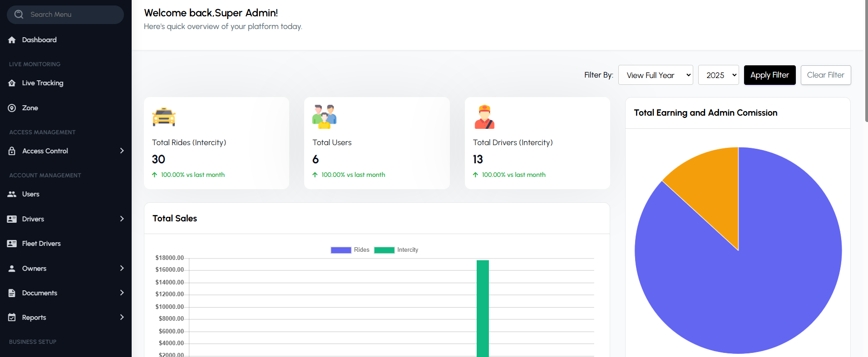Click the Dashboard home icon

[x=12, y=40]
